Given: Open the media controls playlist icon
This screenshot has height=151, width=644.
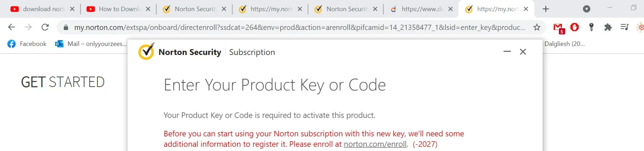Looking at the screenshot, I should click(625, 27).
